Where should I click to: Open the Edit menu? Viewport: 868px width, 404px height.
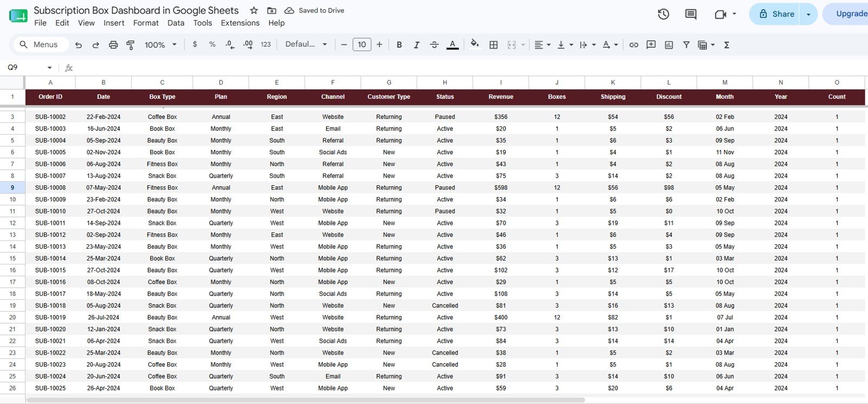point(62,23)
